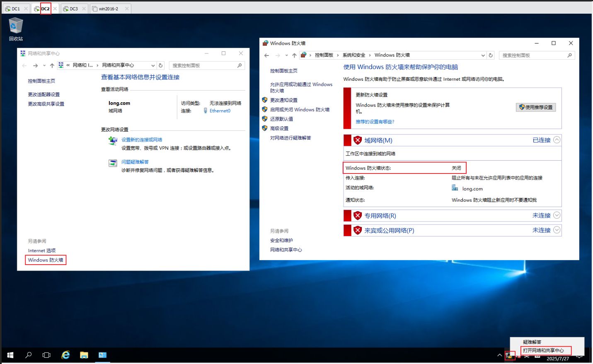Viewport: 593px width, 364px height.
Task: Close the win2016-2 tab with its X
Action: click(127, 9)
